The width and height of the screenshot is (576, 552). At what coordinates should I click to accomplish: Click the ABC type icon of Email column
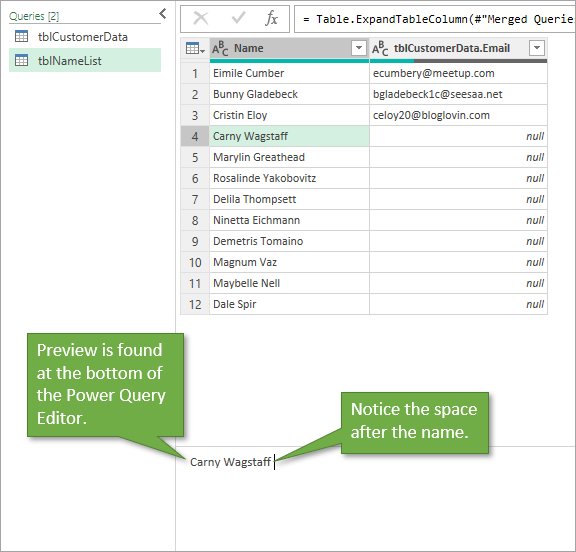point(380,48)
